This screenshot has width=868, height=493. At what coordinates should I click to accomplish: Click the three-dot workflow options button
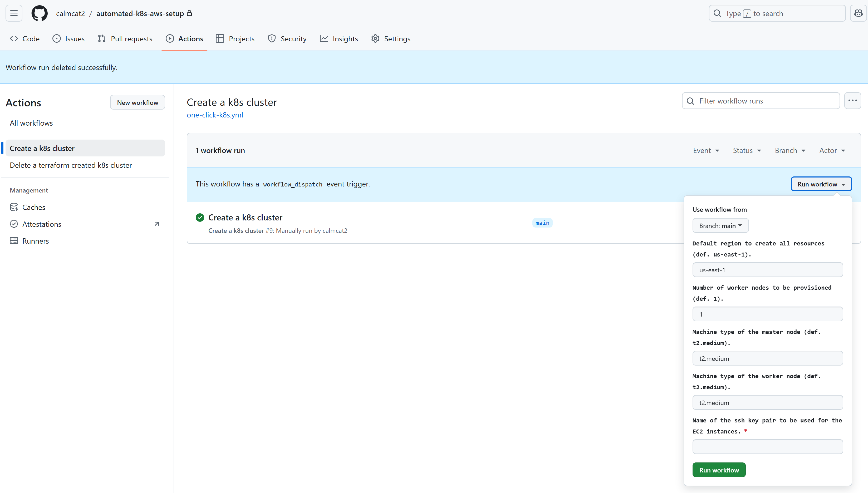click(x=852, y=101)
